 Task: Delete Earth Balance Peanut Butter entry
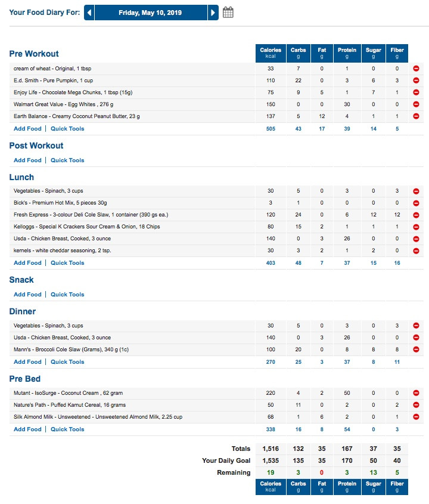(416, 116)
